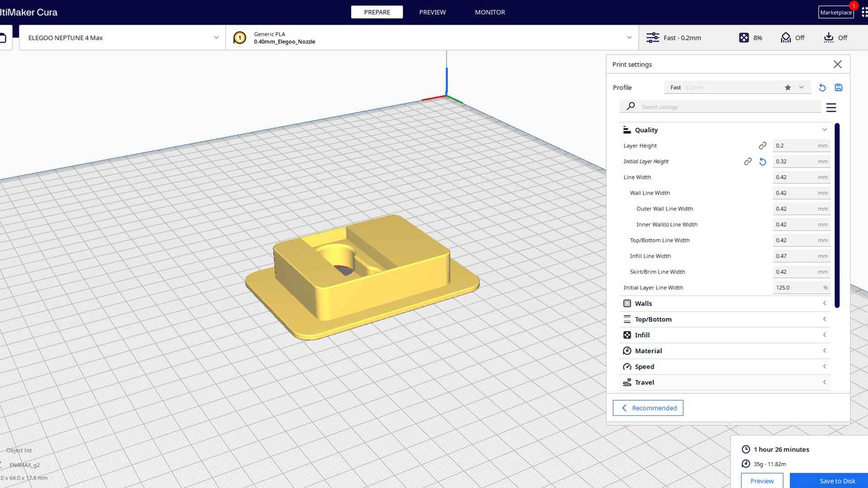
Task: Expand the Speed section chevron
Action: 825,367
